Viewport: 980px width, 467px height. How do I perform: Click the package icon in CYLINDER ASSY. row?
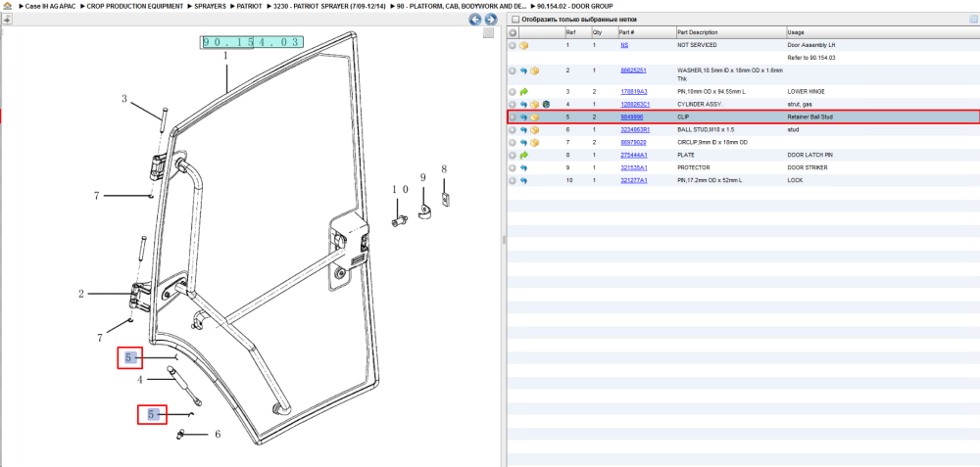click(x=534, y=104)
